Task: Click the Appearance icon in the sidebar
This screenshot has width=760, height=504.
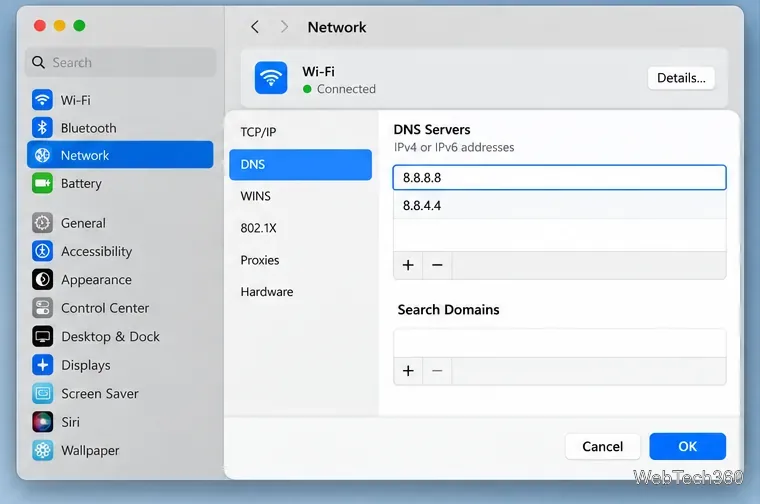Action: pos(42,280)
